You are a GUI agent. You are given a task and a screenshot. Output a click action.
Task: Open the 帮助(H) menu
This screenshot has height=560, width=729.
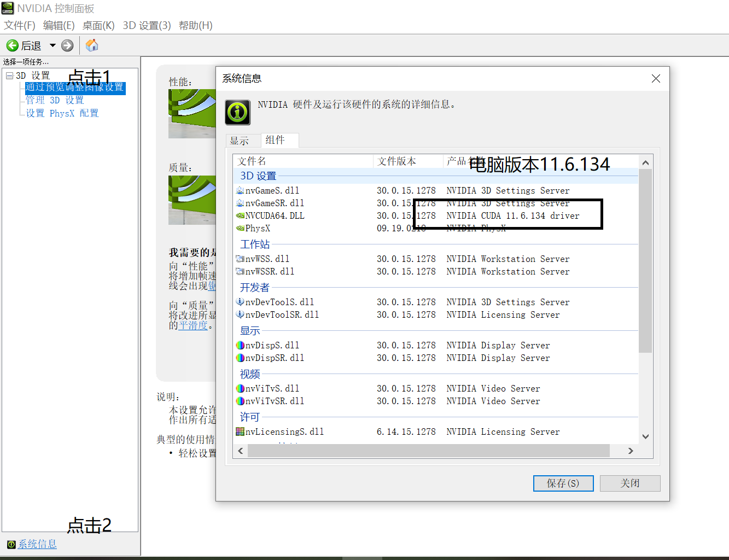pyautogui.click(x=196, y=26)
